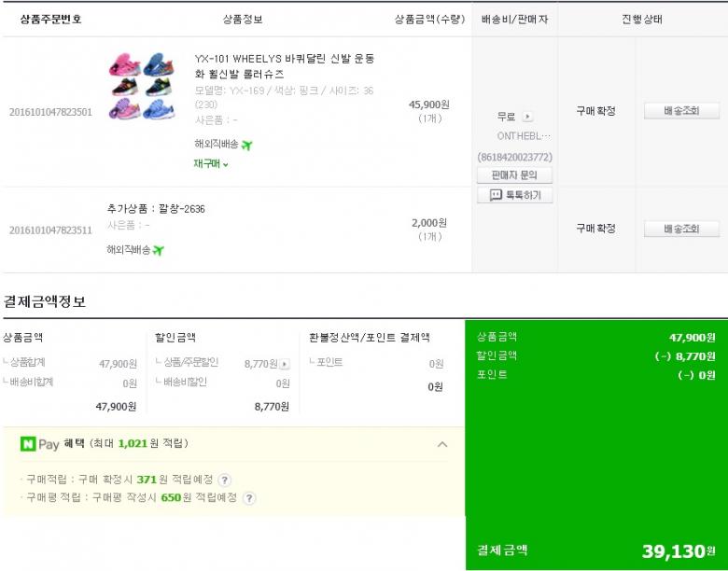Click the shoe product thumbnail image
The height and width of the screenshot is (571, 728).
142,87
